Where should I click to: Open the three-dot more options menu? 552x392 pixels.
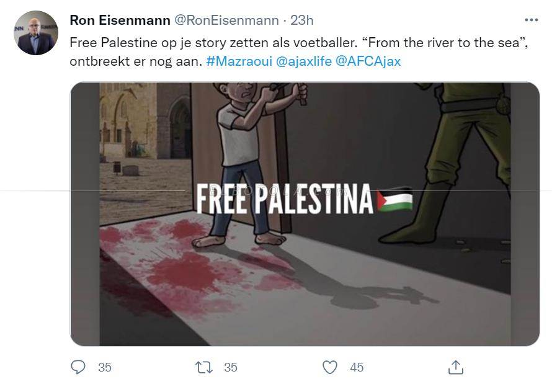coord(531,20)
